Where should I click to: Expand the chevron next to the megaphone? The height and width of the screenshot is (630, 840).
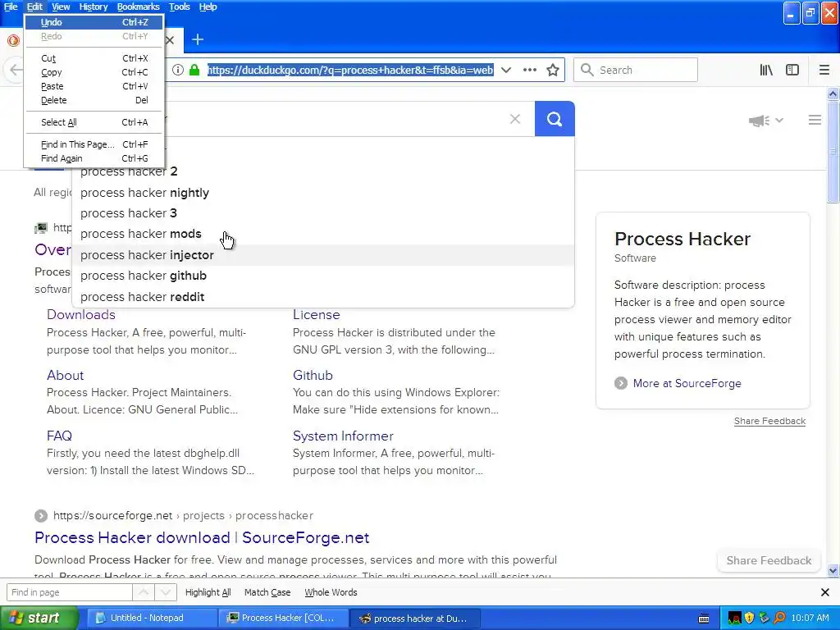pyautogui.click(x=779, y=121)
